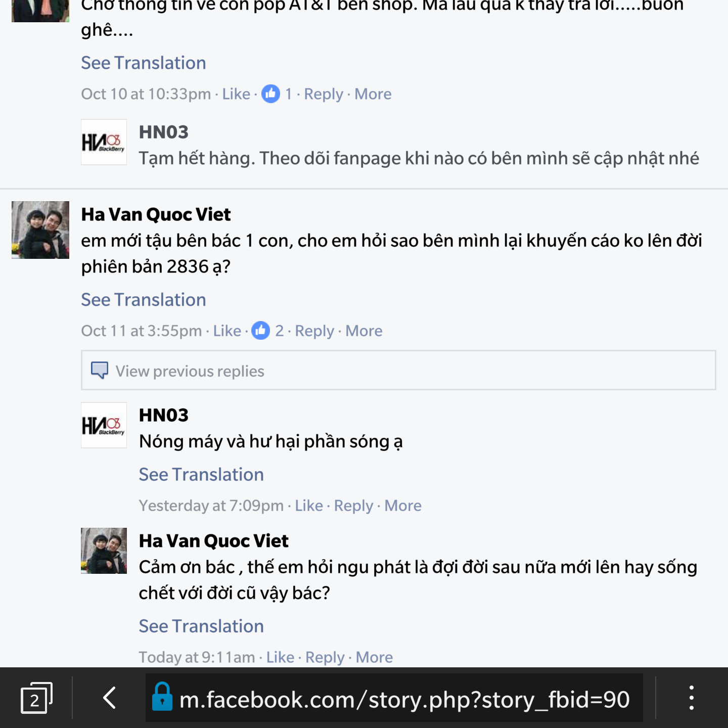Open the three-dot browser menu
Viewport: 728px width, 728px height.
click(691, 698)
